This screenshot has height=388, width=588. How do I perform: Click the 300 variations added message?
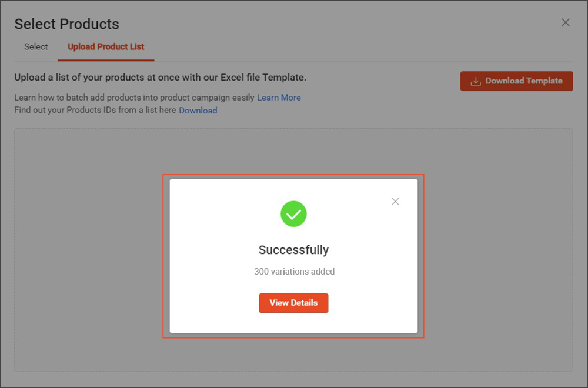pyautogui.click(x=294, y=272)
